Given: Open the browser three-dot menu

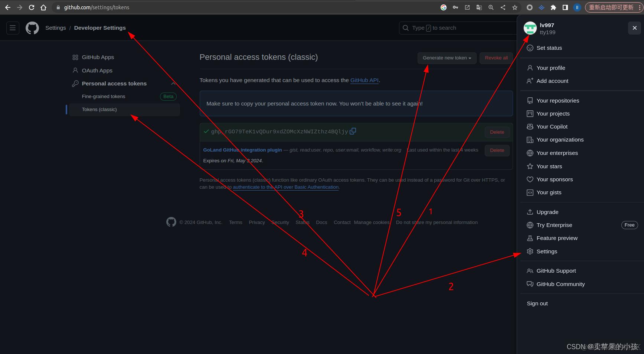Looking at the screenshot, I should point(640,7).
